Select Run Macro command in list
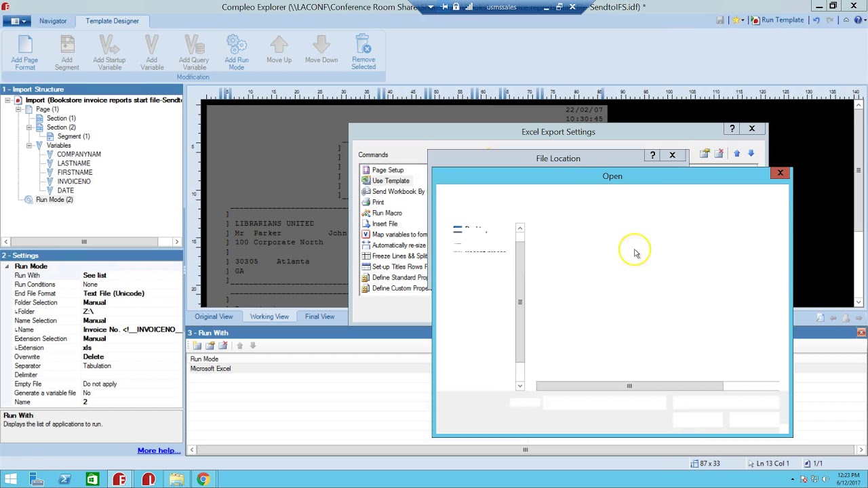868x488 pixels. point(387,213)
